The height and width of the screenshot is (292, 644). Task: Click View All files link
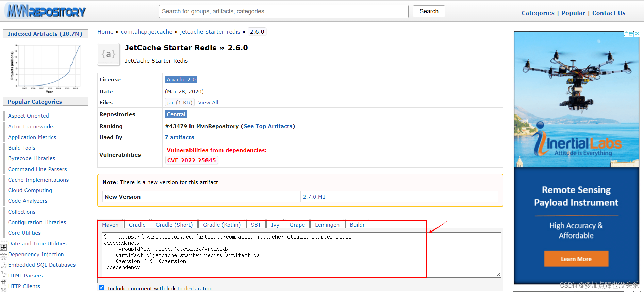pos(208,102)
